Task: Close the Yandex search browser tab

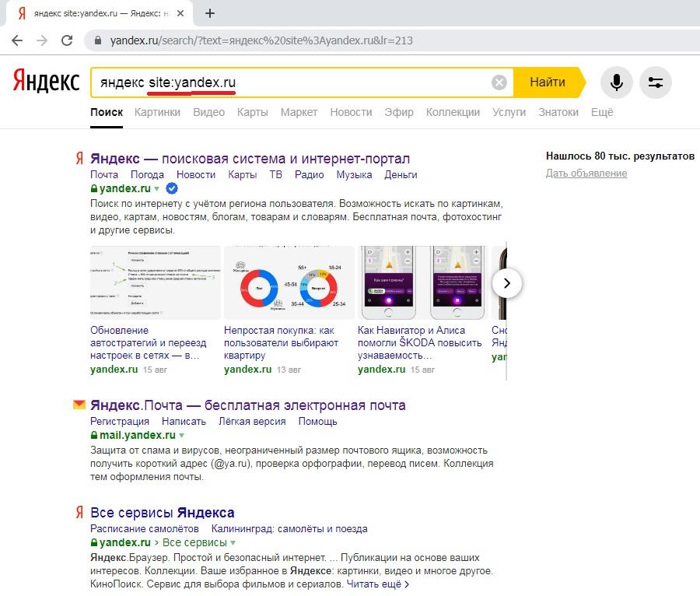Action: pos(180,13)
